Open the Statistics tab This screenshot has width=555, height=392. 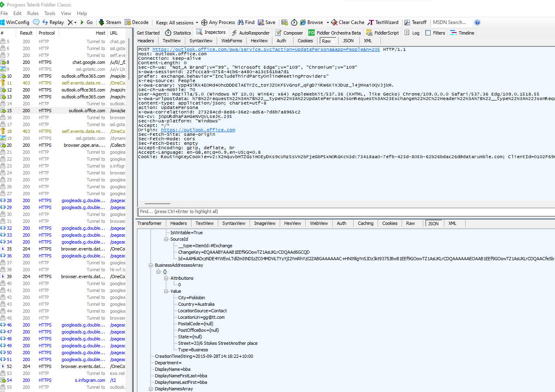pos(178,33)
